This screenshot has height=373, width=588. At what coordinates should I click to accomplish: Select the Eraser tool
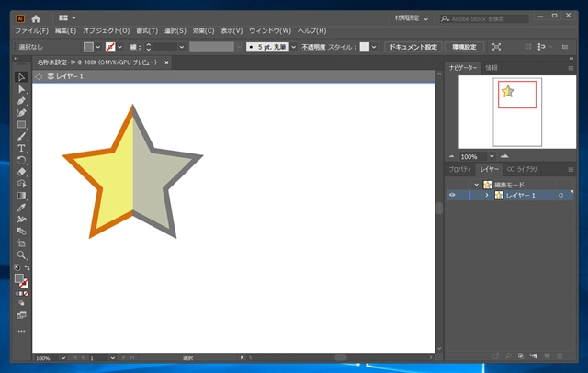coord(21,172)
